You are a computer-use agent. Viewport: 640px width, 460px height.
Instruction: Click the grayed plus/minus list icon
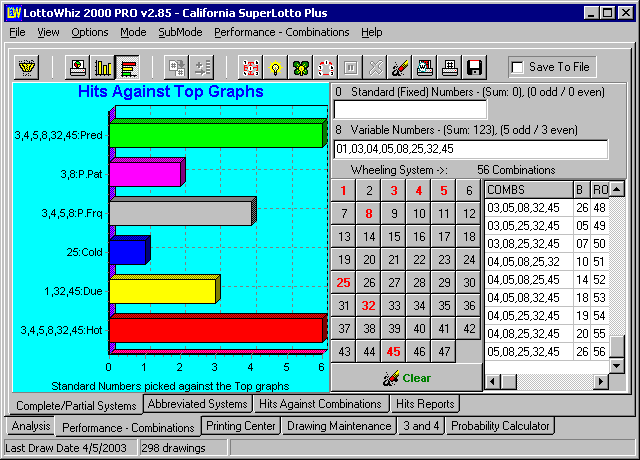202,67
